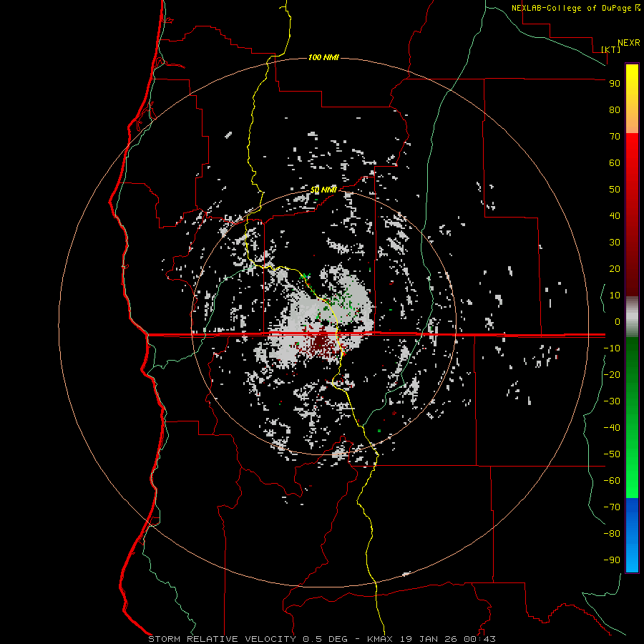644x644 pixels.
Task: Click the -30 value on the velocity scale
Action: (x=612, y=401)
